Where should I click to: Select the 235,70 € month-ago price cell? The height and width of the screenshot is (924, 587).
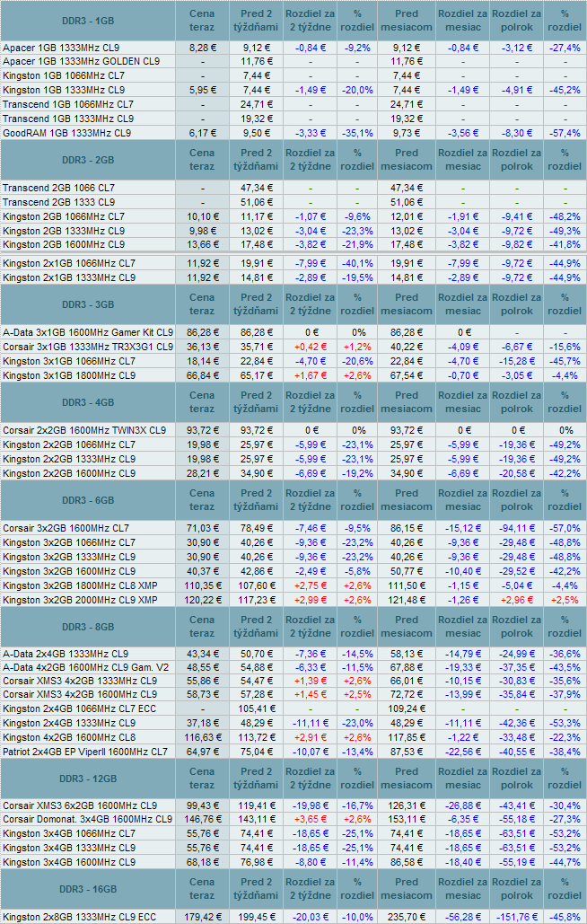point(407,917)
